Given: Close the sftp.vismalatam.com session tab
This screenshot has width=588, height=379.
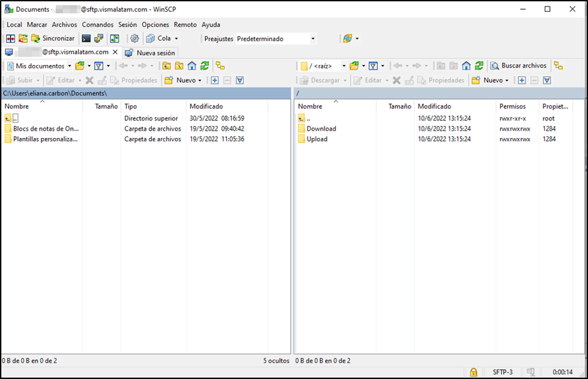Looking at the screenshot, I should point(115,52).
